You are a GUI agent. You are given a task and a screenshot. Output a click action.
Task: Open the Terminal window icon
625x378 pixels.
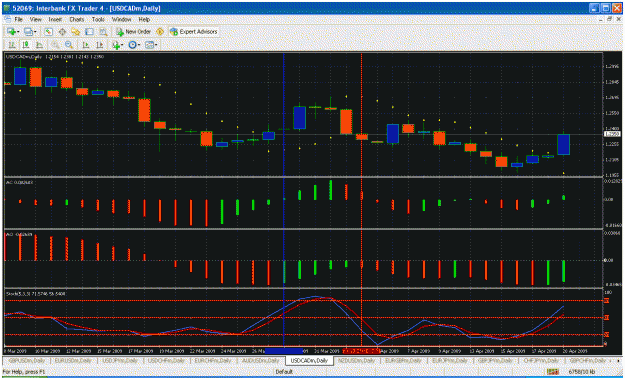(x=89, y=32)
